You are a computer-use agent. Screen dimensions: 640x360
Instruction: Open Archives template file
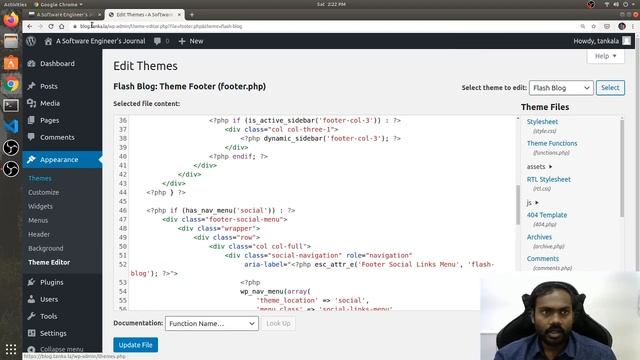point(539,237)
